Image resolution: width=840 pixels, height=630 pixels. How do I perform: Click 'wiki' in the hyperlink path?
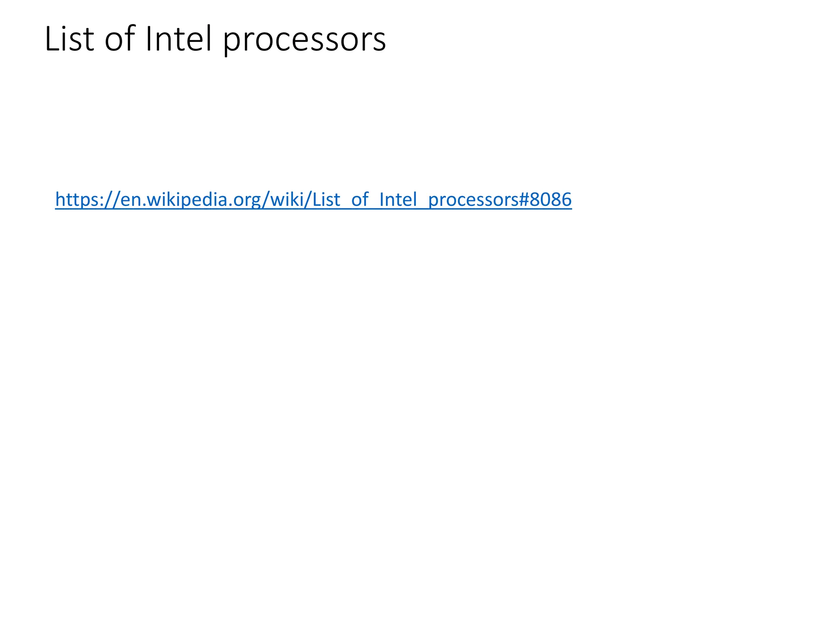click(x=287, y=200)
